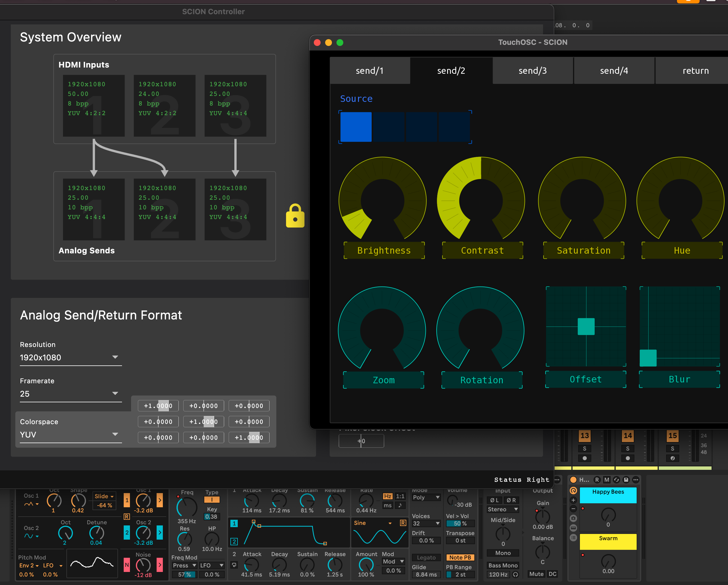The width and height of the screenshot is (728, 585).
Task: Open the Poly mode dropdown
Action: pyautogui.click(x=426, y=497)
